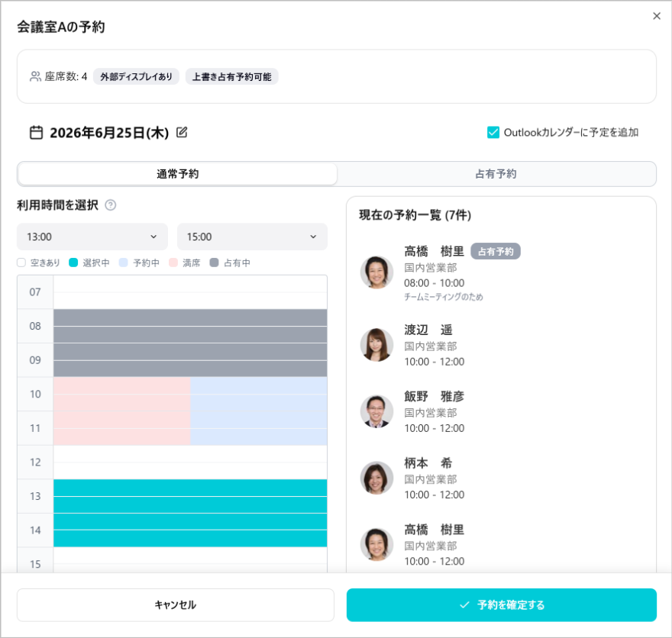672x638 pixels.
Task: Click the heading 現在の予約一覧 (7件)
Action: tap(415, 215)
